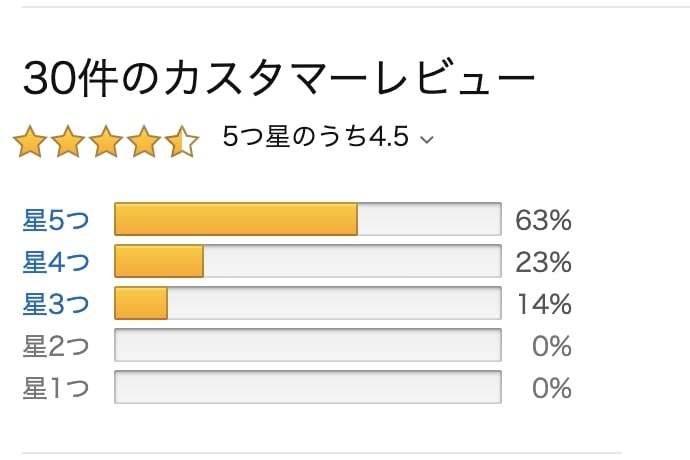The width and height of the screenshot is (690, 460).
Task: Click the 3-star histogram bar
Action: (x=308, y=303)
